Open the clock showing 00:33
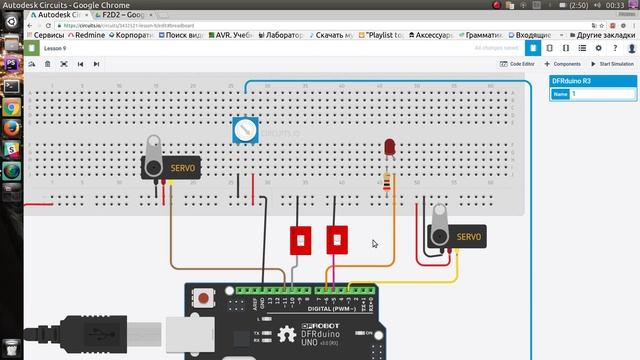The image size is (640, 360). (615, 5)
